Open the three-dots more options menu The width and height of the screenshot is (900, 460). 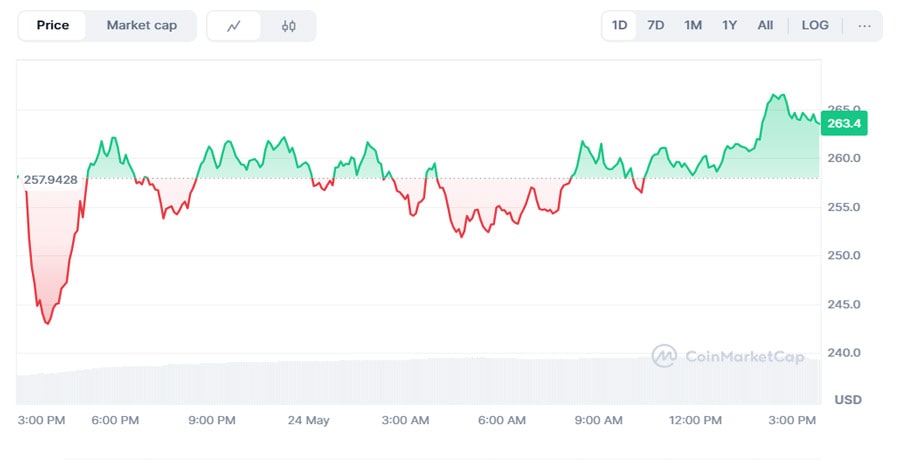pyautogui.click(x=864, y=26)
